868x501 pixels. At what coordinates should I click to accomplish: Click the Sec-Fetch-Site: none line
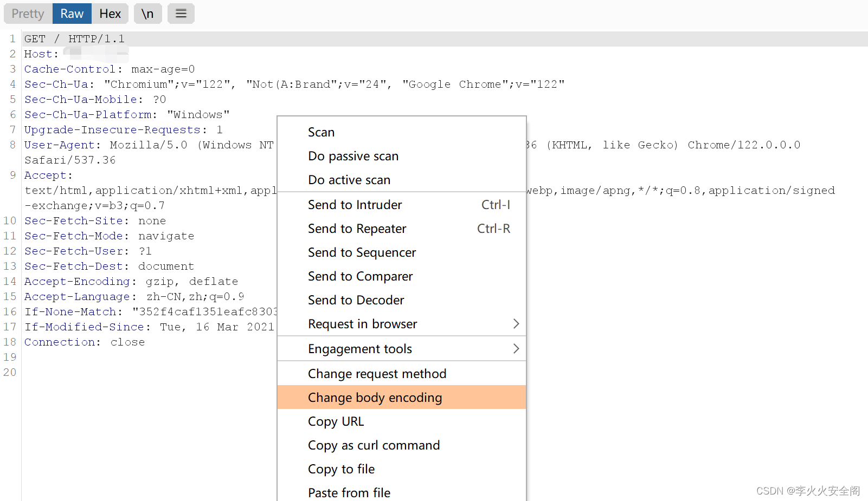(95, 221)
